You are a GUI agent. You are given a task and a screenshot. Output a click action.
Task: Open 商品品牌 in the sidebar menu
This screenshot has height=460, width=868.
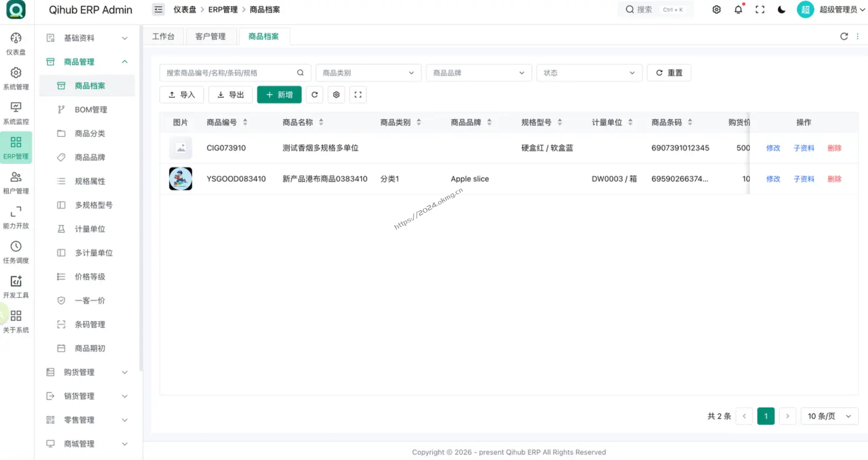[87, 157]
